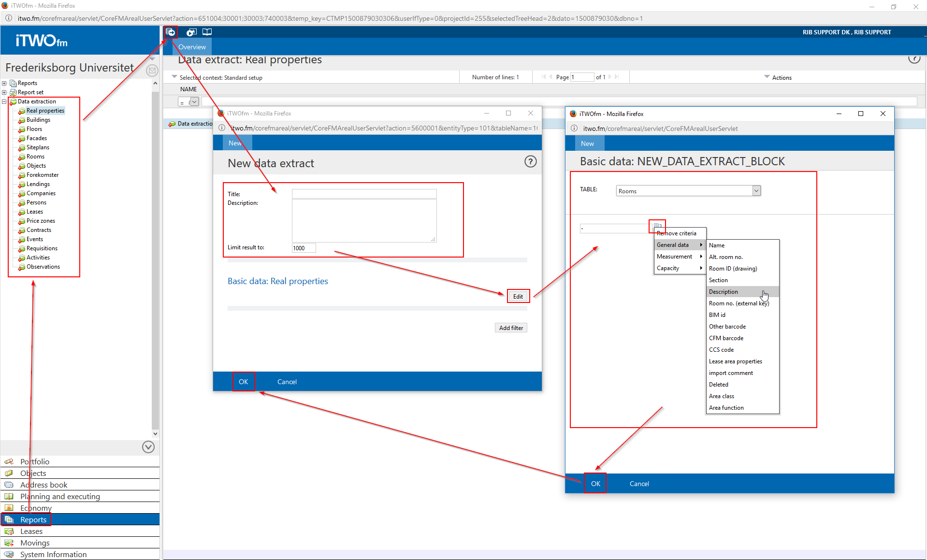Switch to the Overview tab
927x560 pixels.
point(192,47)
